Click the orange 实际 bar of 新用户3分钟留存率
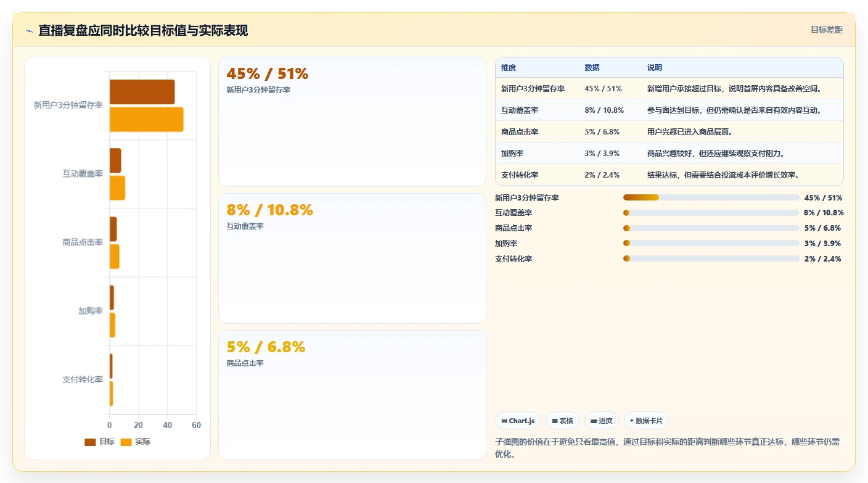Image resolution: width=868 pixels, height=483 pixels. point(147,119)
